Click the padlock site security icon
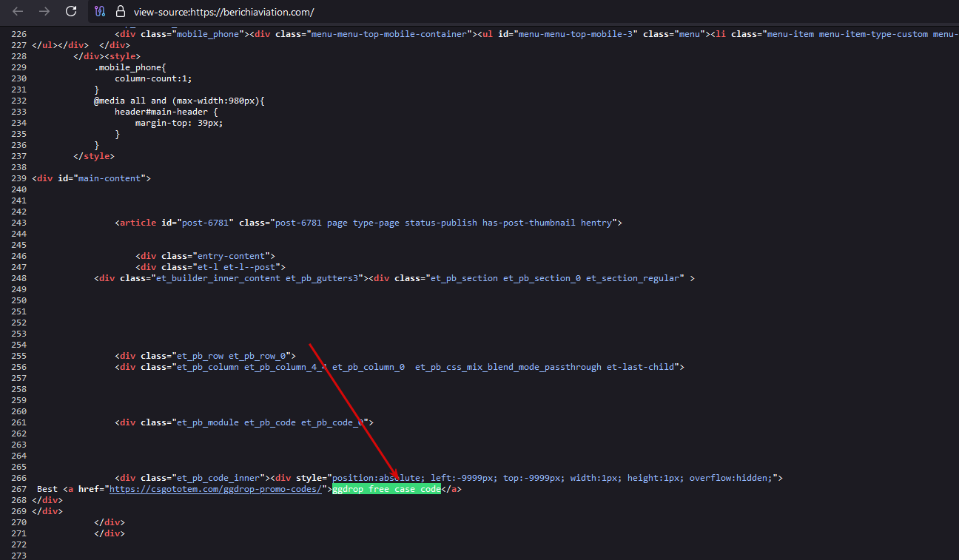This screenshot has height=560, width=959. coord(121,12)
